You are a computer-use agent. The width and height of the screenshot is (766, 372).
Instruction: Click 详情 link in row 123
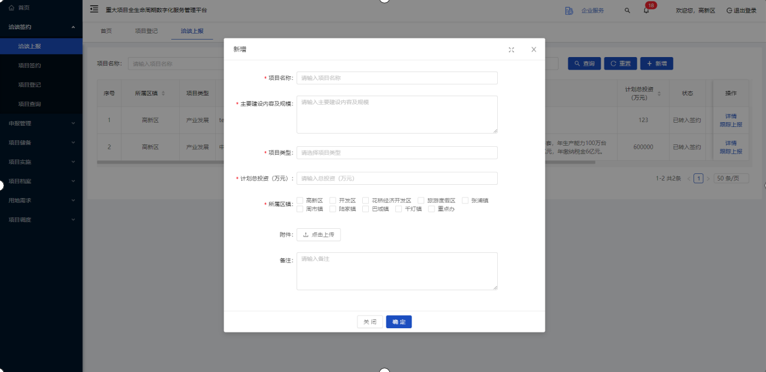pos(730,116)
